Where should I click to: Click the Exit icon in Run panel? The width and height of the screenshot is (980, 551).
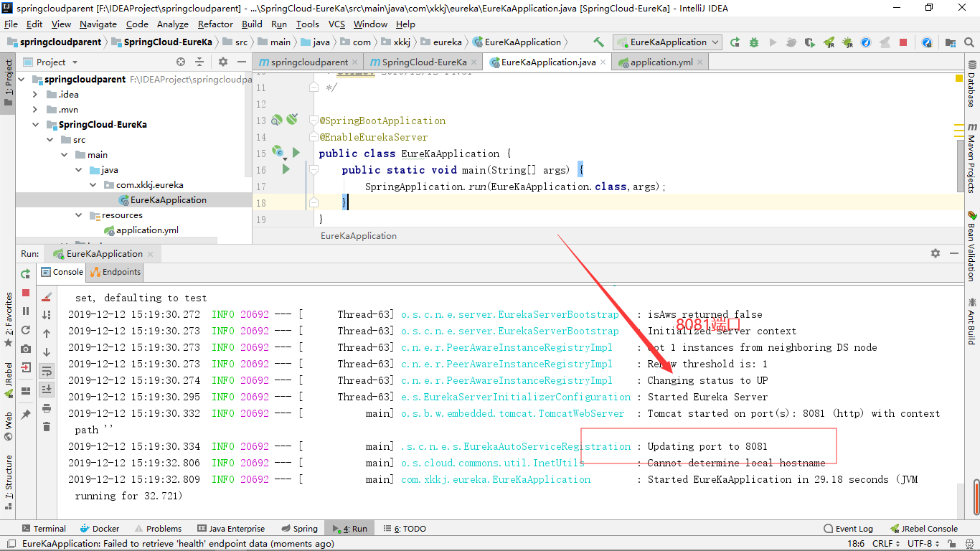26,367
